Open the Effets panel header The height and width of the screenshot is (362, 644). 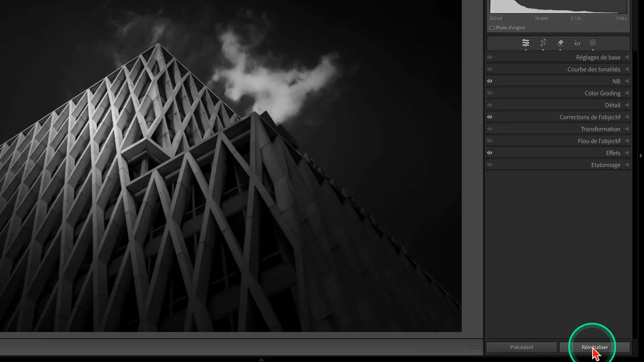tap(558, 153)
